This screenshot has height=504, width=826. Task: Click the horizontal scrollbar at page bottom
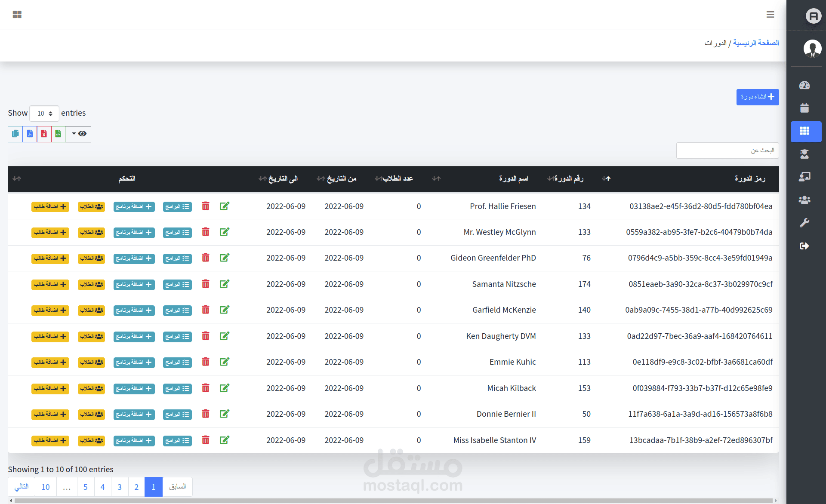point(394,501)
